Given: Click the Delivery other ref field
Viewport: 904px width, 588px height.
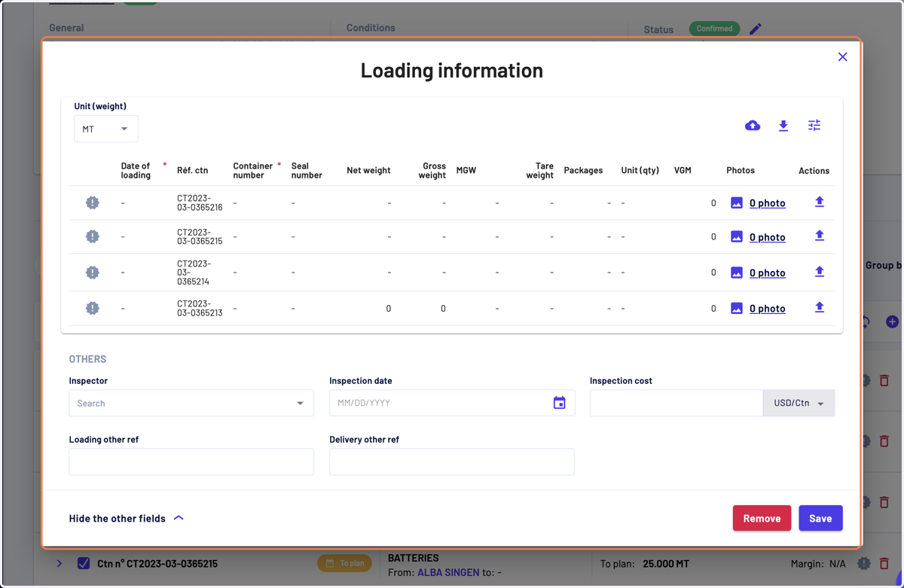Looking at the screenshot, I should (x=452, y=462).
